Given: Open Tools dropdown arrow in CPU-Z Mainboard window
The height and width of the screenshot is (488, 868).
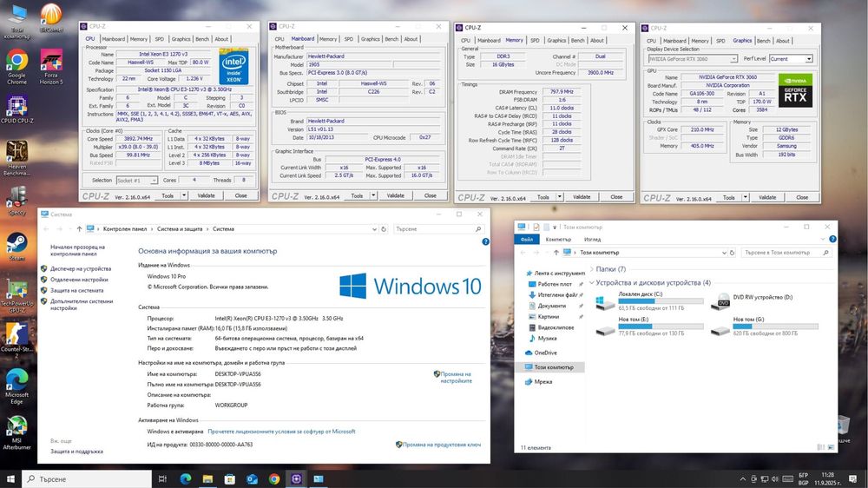Looking at the screenshot, I should (373, 195).
